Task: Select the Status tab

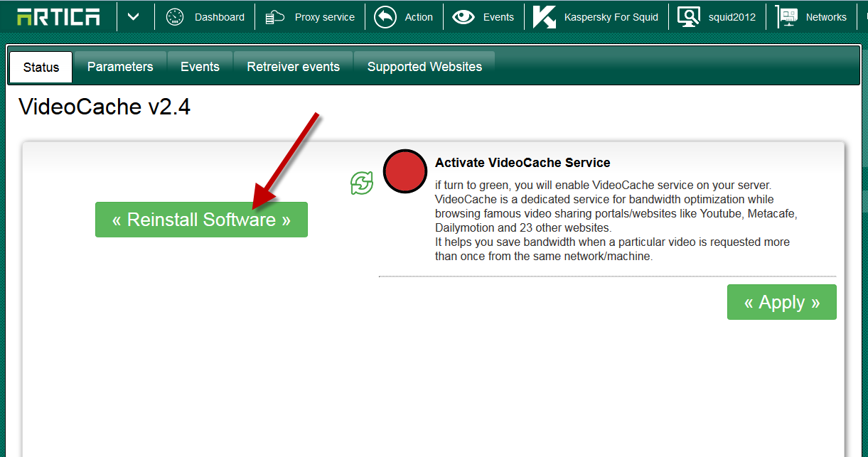Action: point(41,68)
